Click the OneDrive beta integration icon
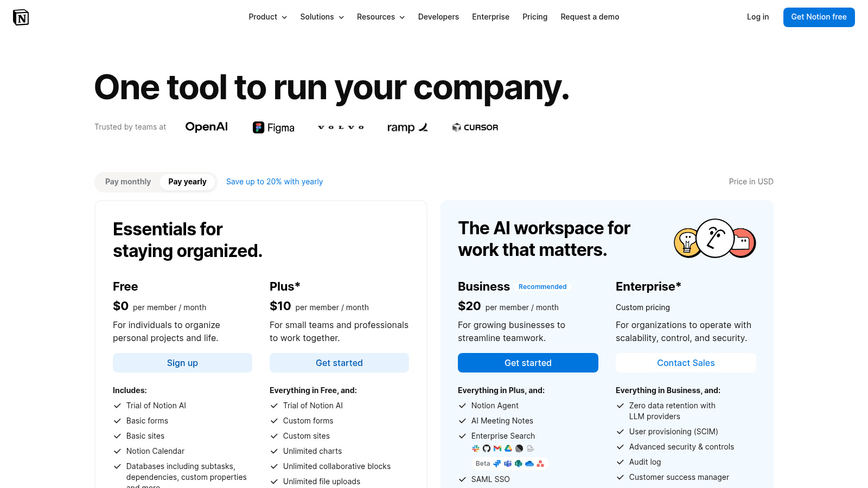Viewport: 868px width, 488px height. (529, 464)
